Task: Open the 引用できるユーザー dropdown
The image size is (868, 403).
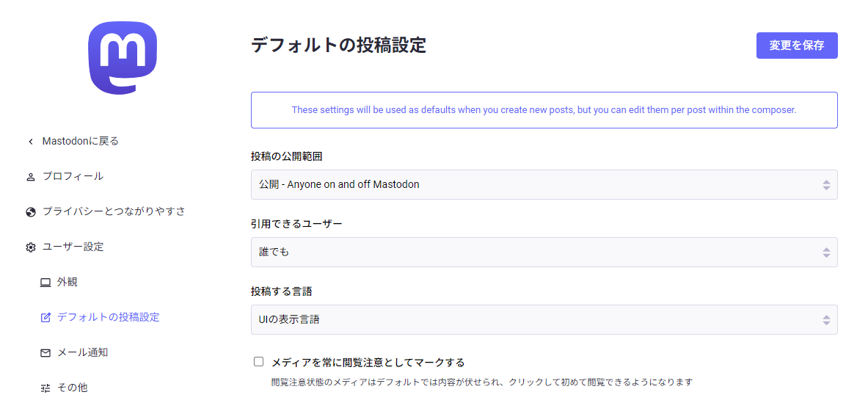Action: point(544,253)
